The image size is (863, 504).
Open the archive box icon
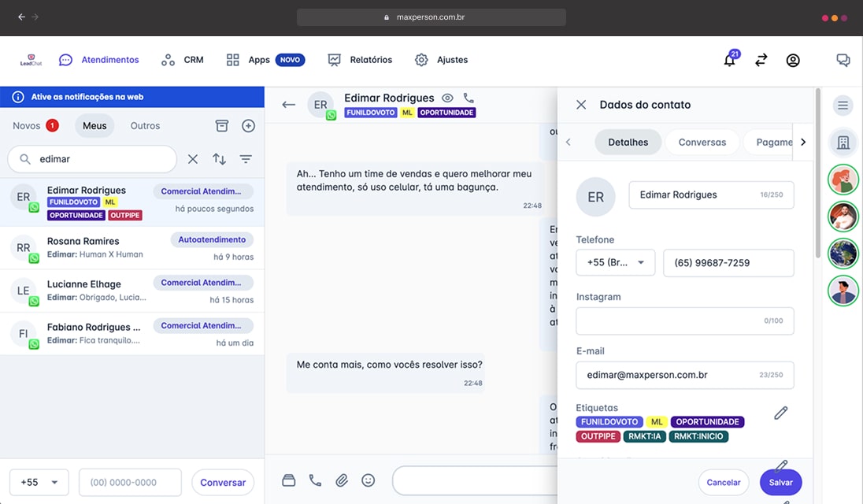(222, 126)
